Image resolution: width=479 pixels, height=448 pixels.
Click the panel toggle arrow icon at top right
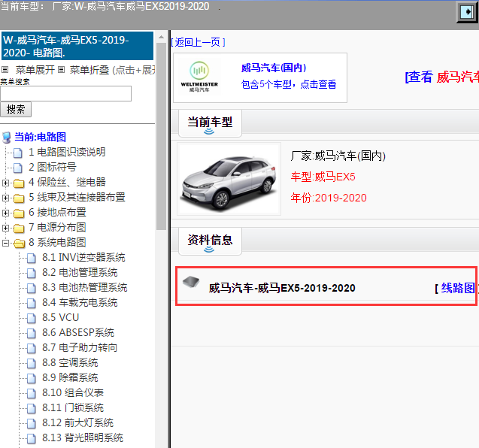pyautogui.click(x=467, y=12)
